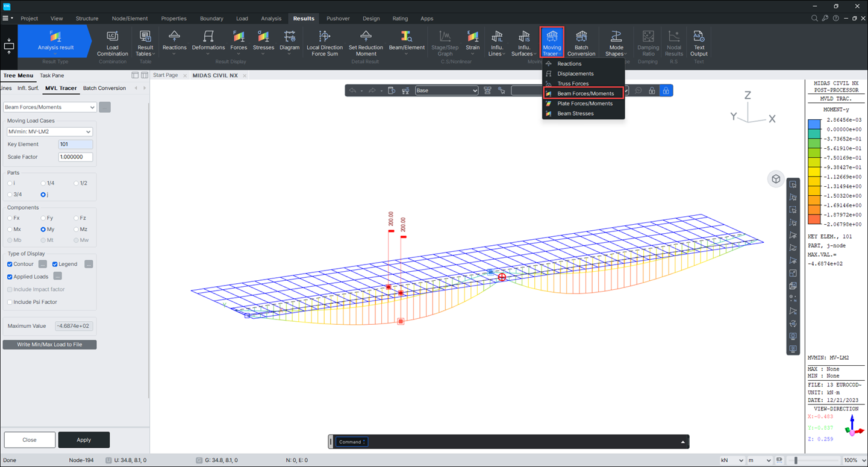868x467 pixels.
Task: Select the Fx component radio button
Action: (10, 218)
